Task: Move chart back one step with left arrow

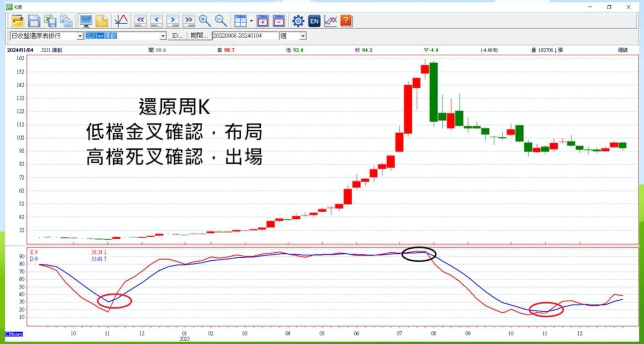Action: pos(157,21)
